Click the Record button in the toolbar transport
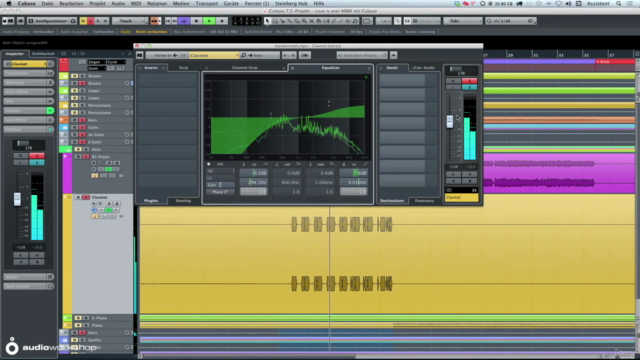Image resolution: width=640 pixels, height=360 pixels. point(222,21)
